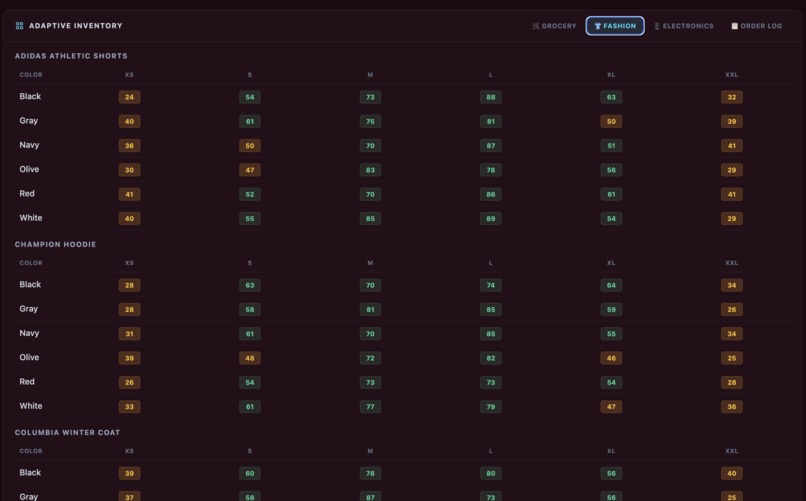Click Champion Hoodie White M stock 77
The image size is (806, 501).
[x=370, y=406]
